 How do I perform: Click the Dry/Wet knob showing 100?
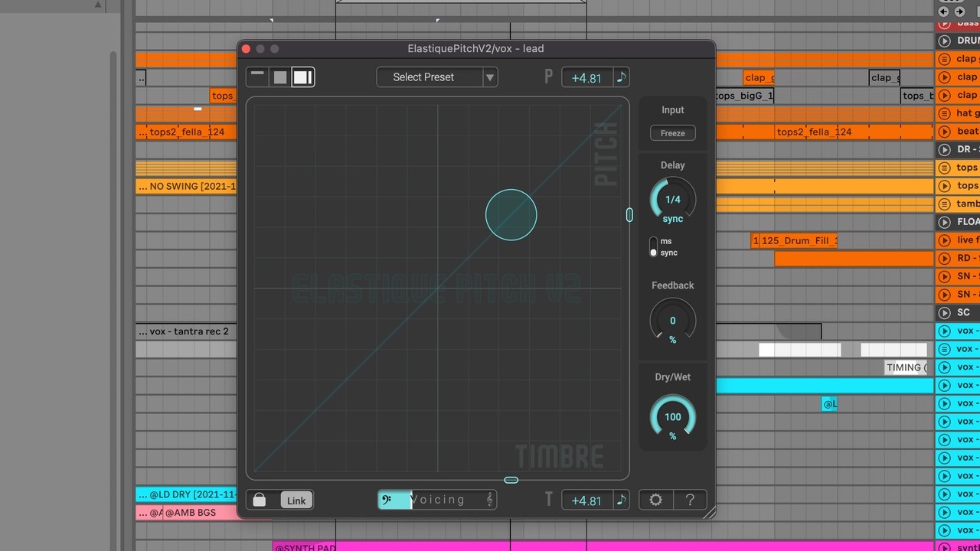pos(672,418)
